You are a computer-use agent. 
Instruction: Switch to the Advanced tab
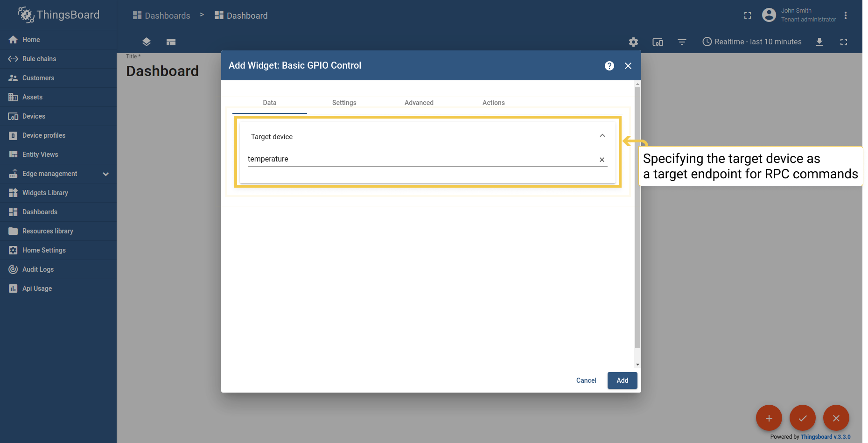(x=419, y=103)
